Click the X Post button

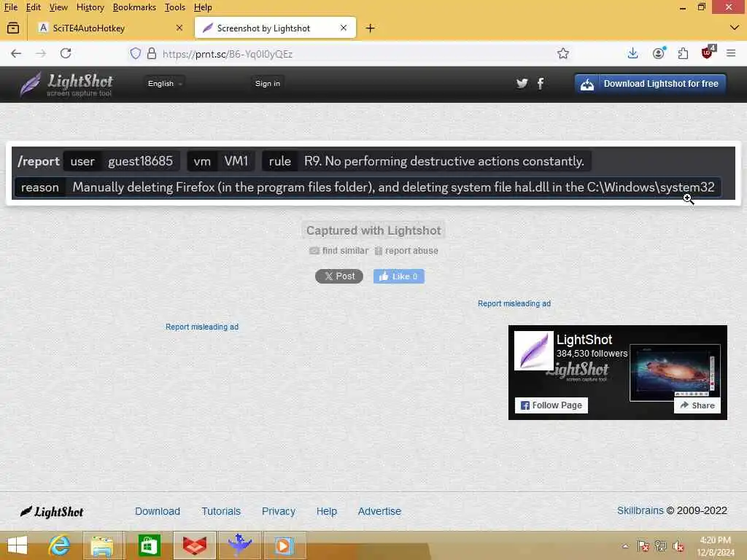(339, 276)
